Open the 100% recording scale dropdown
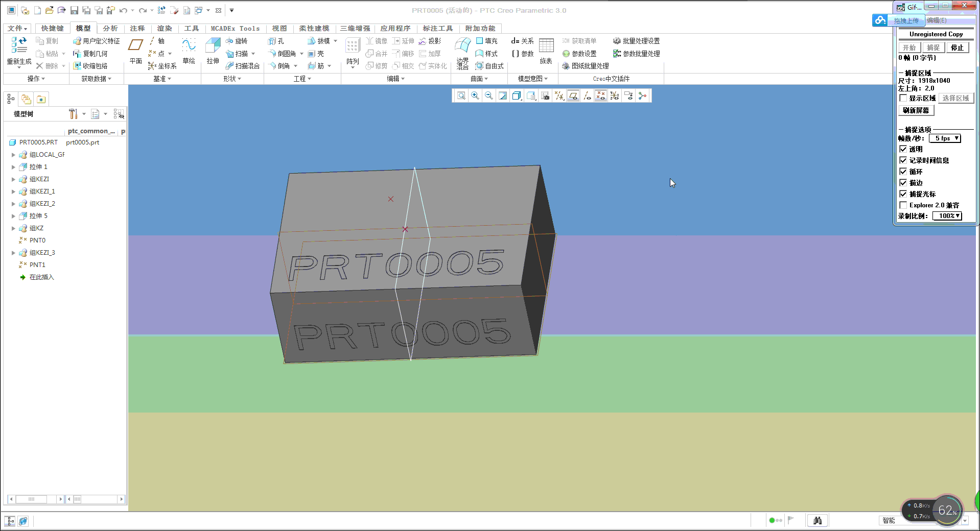The image size is (980, 531). (947, 216)
